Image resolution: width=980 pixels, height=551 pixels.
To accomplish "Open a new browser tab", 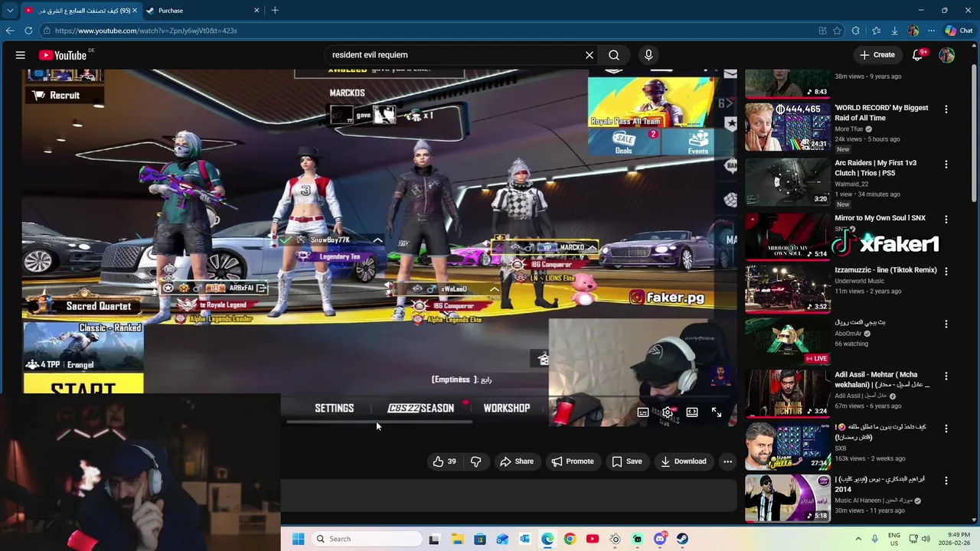I will coord(275,11).
